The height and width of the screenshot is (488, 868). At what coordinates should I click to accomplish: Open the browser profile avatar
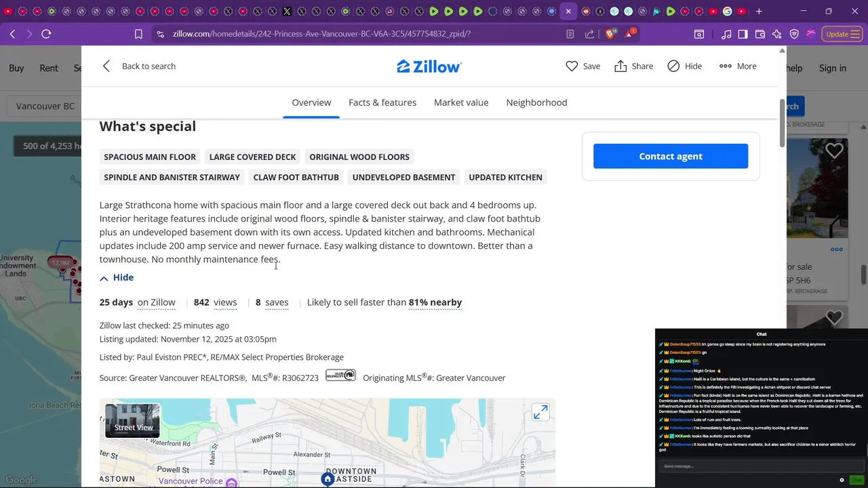point(811,34)
